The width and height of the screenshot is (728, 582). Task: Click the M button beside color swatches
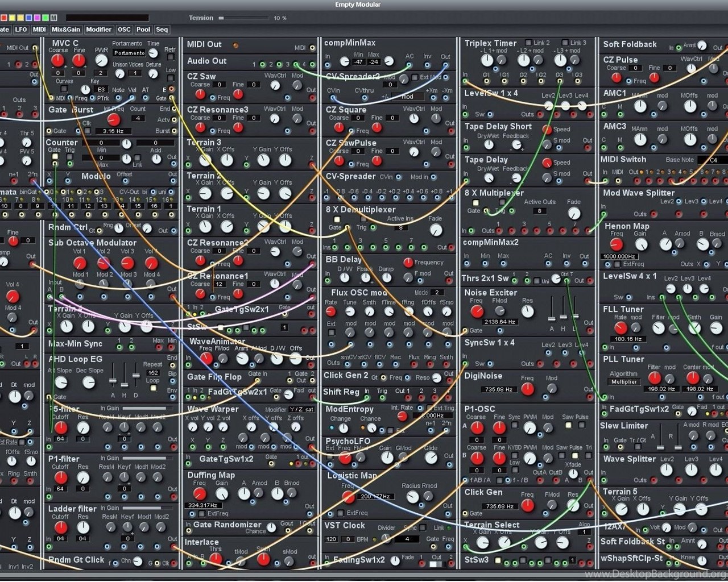point(54,18)
